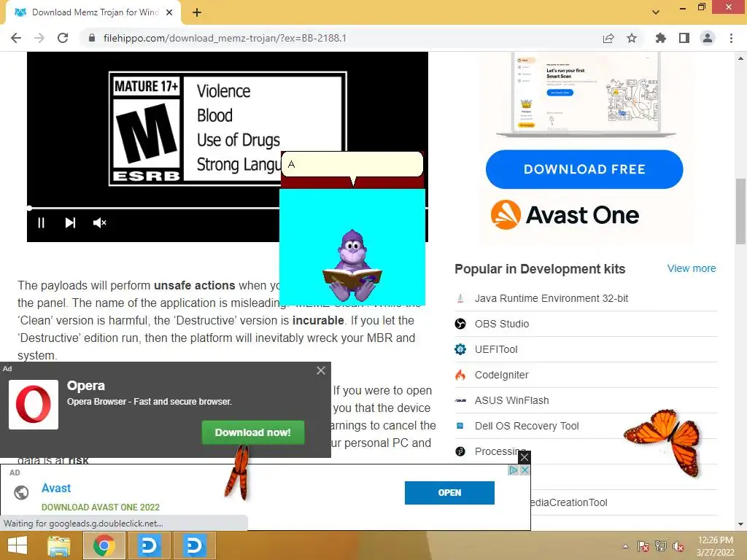The width and height of the screenshot is (747, 560).
Task: Unmute the video player
Action: (99, 223)
